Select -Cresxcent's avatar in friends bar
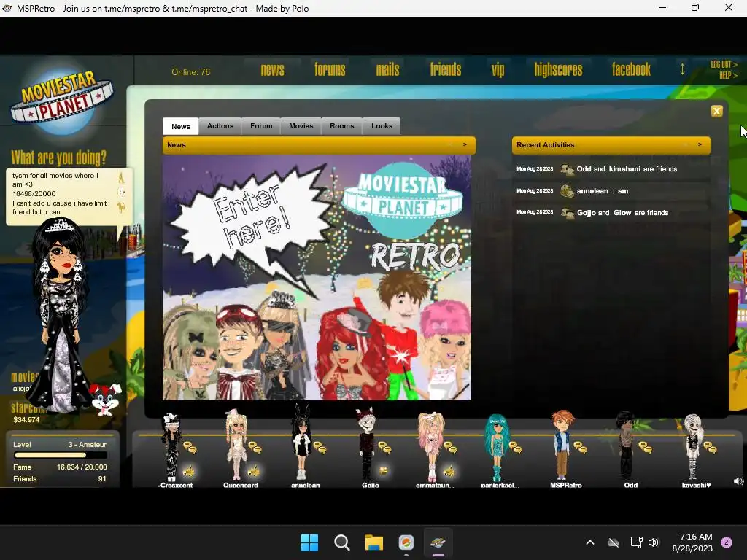 pos(171,447)
